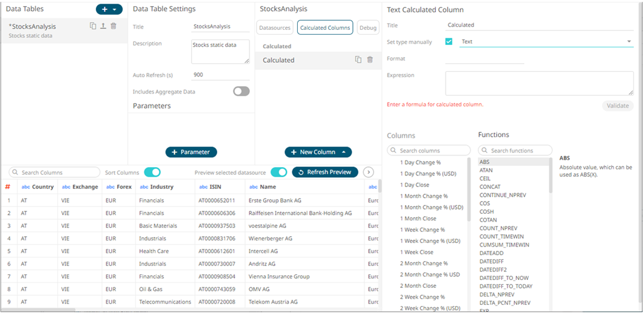Open the New Column dropdown
Screen dimensions: 644x314
pos(344,152)
